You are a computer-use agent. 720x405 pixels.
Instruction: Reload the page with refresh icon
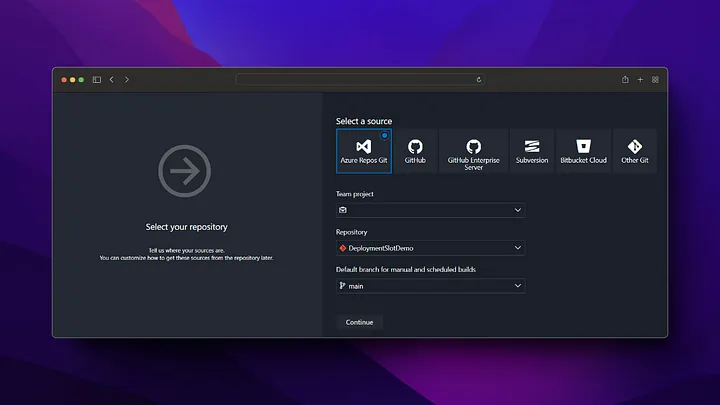click(478, 79)
